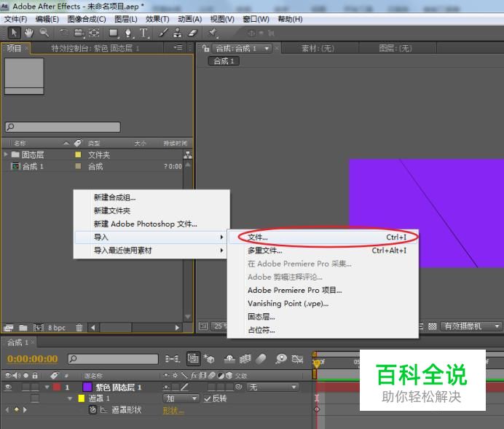Expand the solids folder in Project panel
The image size is (504, 429).
[x=6, y=154]
